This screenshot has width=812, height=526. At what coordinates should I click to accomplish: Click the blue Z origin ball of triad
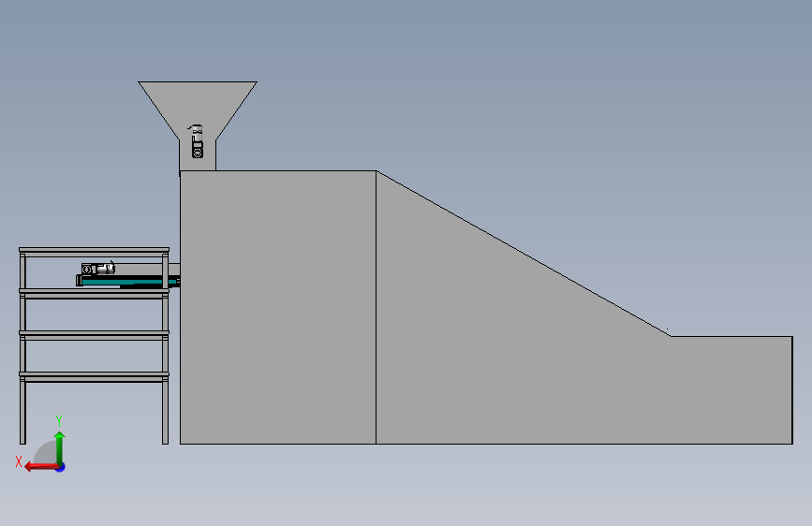tap(61, 467)
